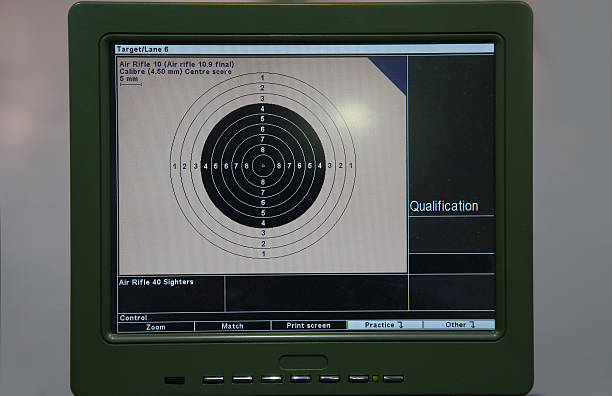Click the center bullseye of the target

coord(263,166)
